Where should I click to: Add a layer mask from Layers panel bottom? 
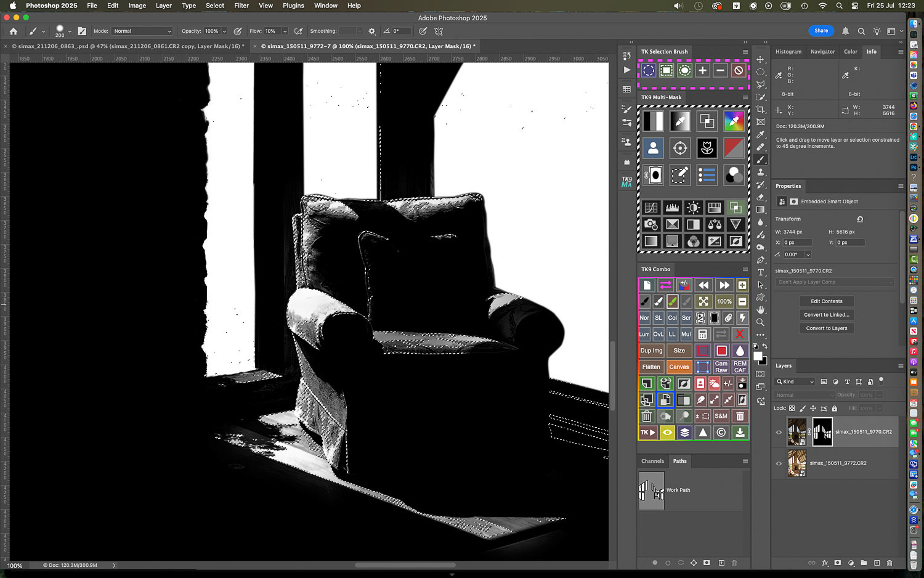click(x=838, y=563)
